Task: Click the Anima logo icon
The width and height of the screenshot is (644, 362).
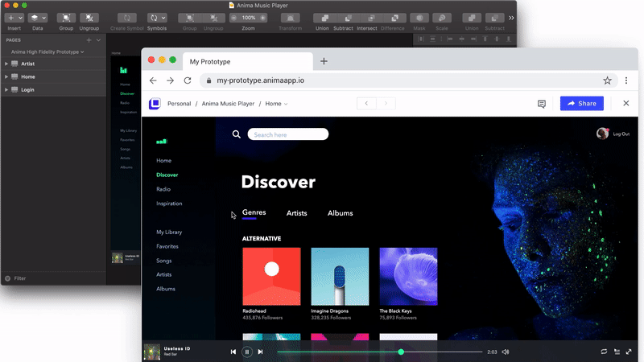Action: coord(155,104)
